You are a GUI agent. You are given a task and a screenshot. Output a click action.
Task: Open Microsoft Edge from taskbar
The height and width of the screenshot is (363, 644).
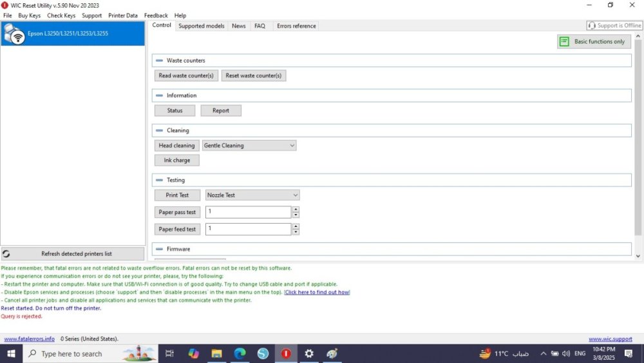click(240, 353)
